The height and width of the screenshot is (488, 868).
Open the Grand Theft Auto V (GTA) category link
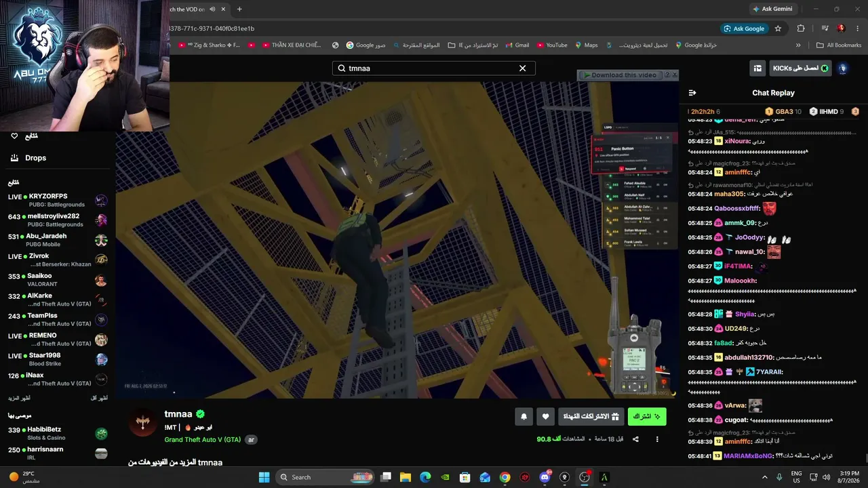pyautogui.click(x=202, y=440)
